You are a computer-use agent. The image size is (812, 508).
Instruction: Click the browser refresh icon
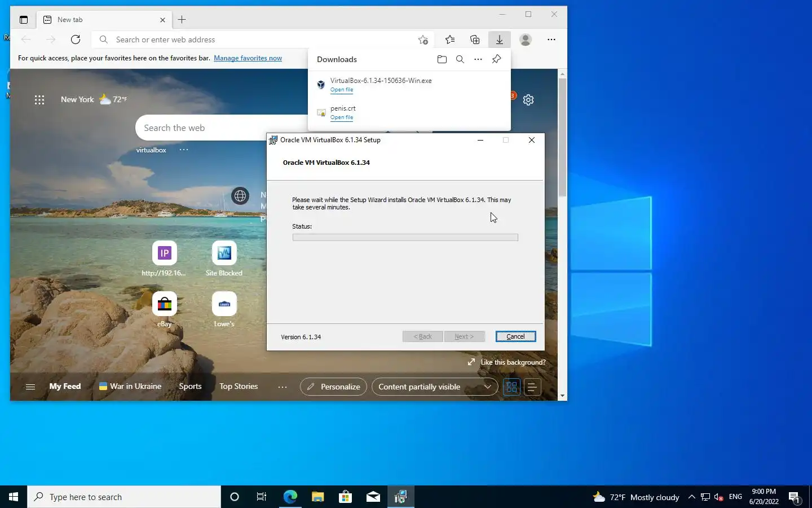(x=76, y=40)
